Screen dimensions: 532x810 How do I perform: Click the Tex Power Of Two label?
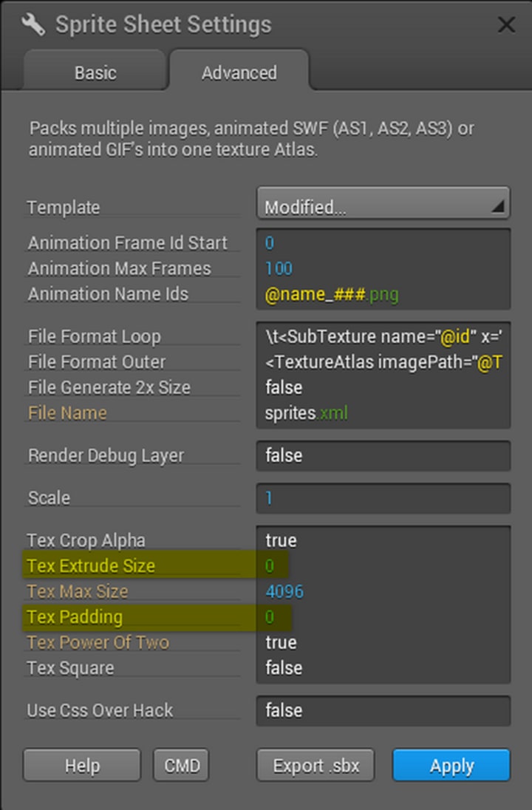[x=98, y=643]
